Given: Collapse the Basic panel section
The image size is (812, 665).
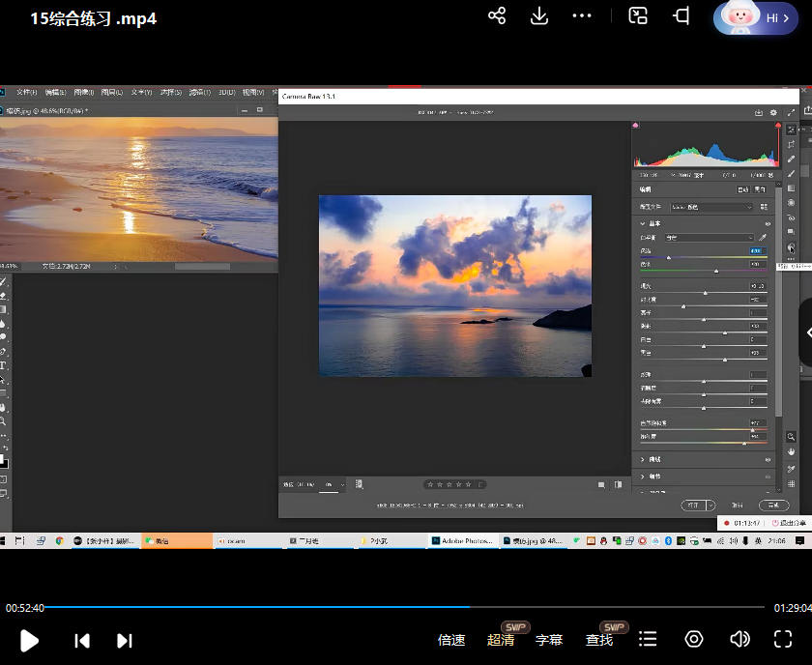Looking at the screenshot, I should [643, 223].
